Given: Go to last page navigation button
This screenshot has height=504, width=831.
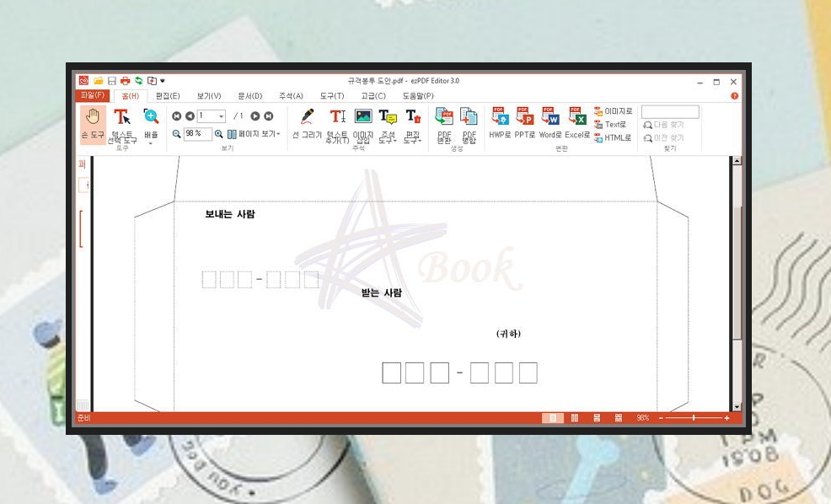Looking at the screenshot, I should click(x=269, y=116).
